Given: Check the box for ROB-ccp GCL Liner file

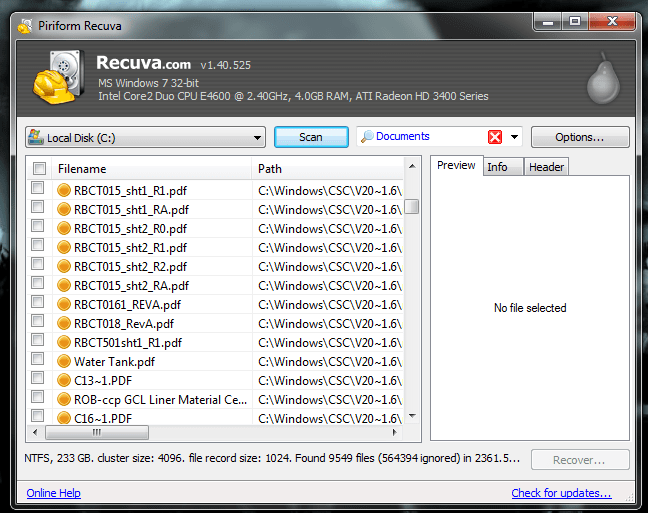Looking at the screenshot, I should coord(38,397).
